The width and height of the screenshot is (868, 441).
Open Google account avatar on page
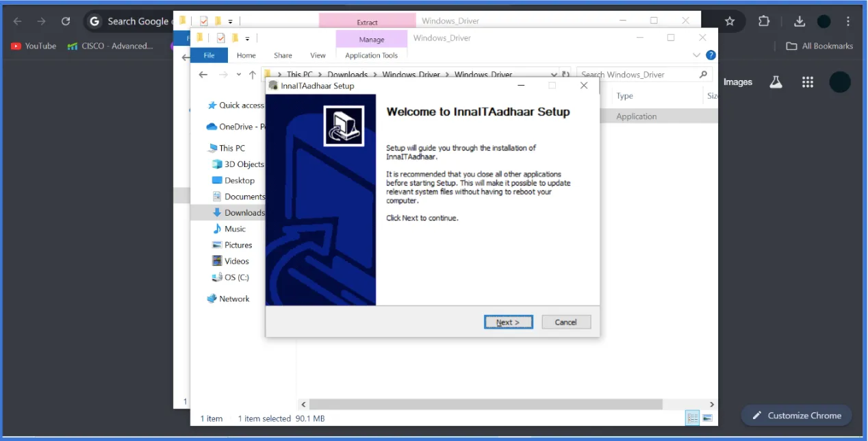(x=840, y=82)
